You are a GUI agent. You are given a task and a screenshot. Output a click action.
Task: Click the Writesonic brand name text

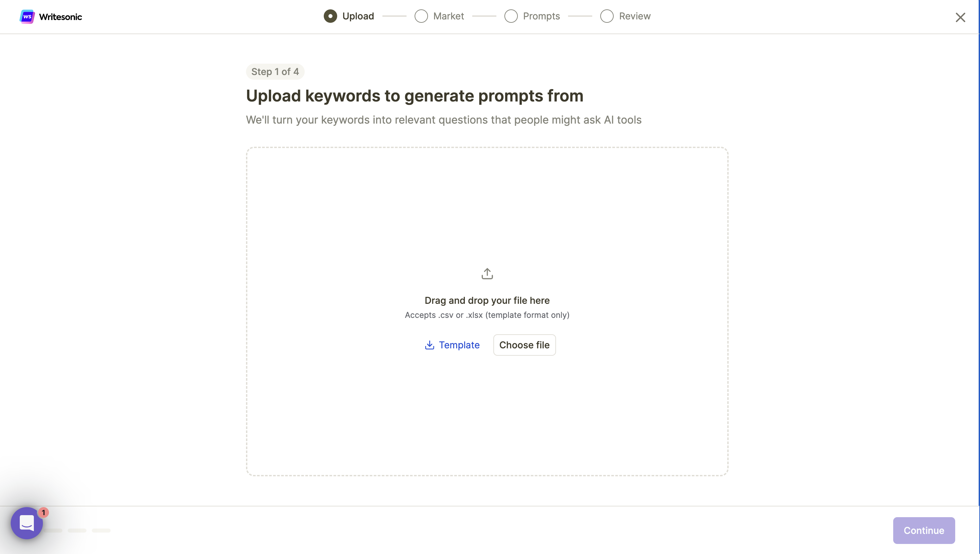coord(60,17)
